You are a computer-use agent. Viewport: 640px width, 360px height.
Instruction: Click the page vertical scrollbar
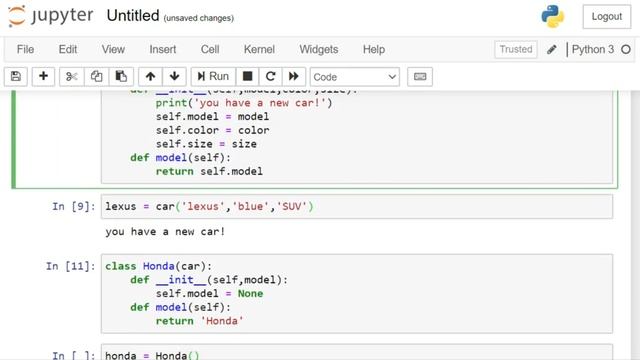pos(636,224)
